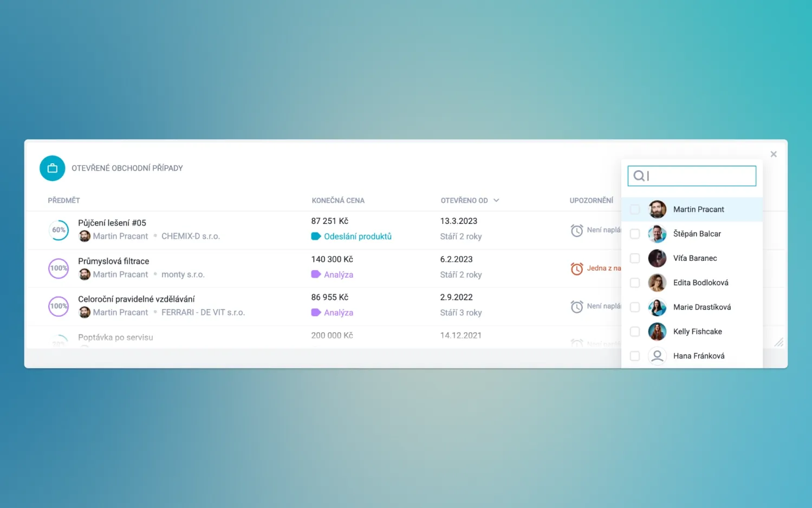Click the magnifier icon in the search box

(x=639, y=176)
